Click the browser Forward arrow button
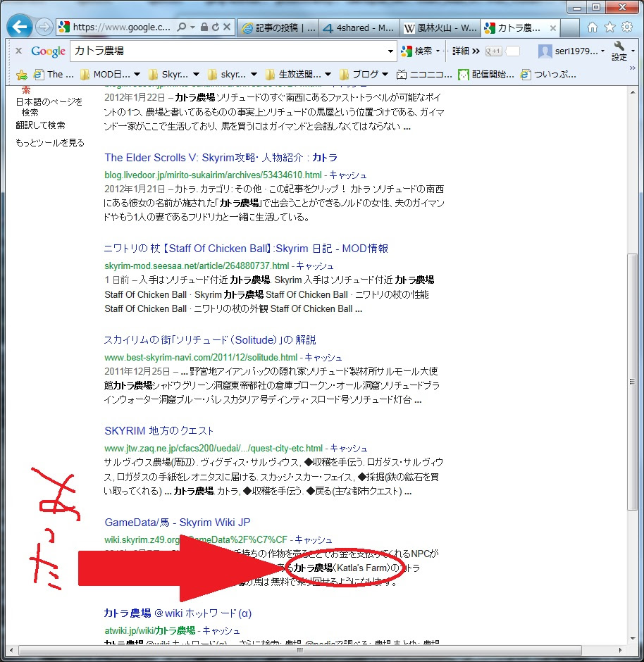 (x=44, y=27)
